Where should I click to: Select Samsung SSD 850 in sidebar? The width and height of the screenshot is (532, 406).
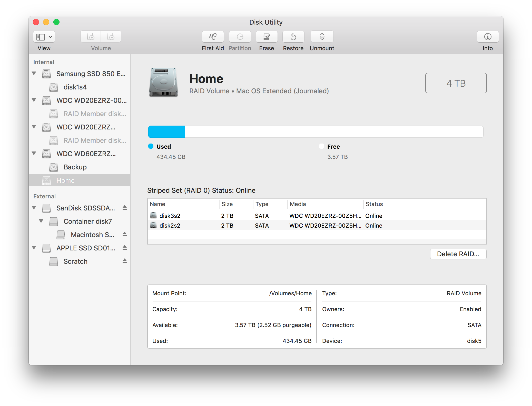80,74
